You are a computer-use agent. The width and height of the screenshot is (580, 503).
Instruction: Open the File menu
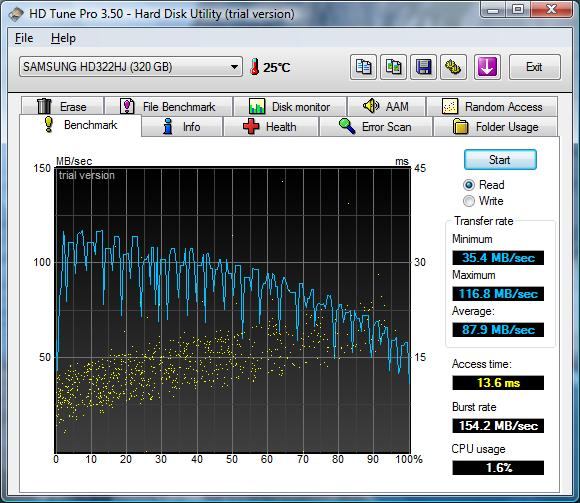(24, 38)
